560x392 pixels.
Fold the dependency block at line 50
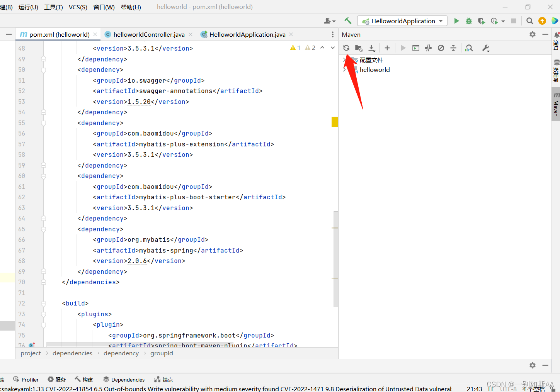(x=44, y=70)
